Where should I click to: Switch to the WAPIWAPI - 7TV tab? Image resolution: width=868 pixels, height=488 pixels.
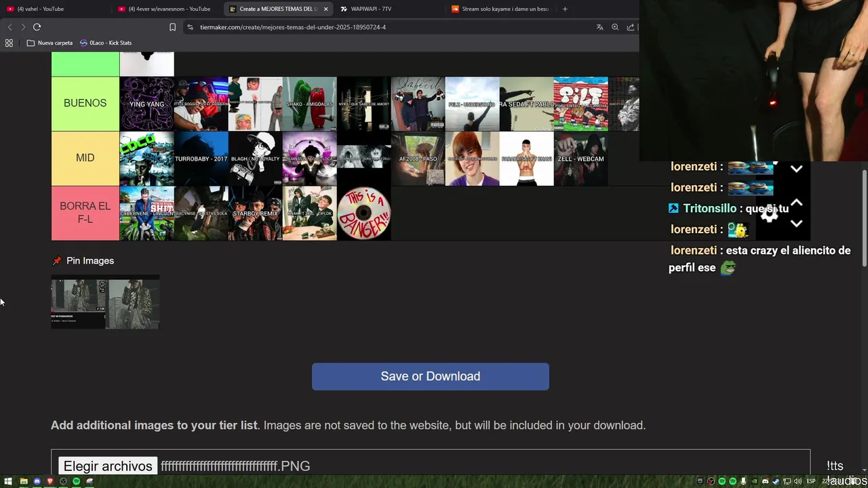coord(389,9)
